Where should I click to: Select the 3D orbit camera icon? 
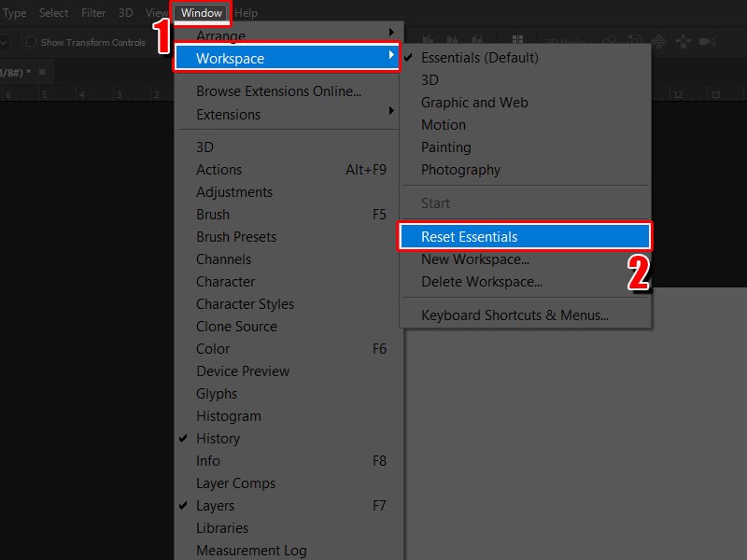609,41
